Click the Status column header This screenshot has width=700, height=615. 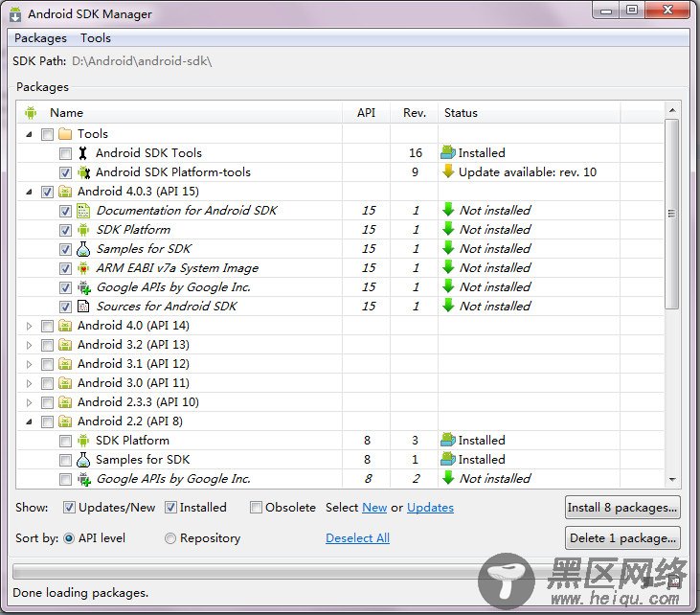tap(529, 112)
